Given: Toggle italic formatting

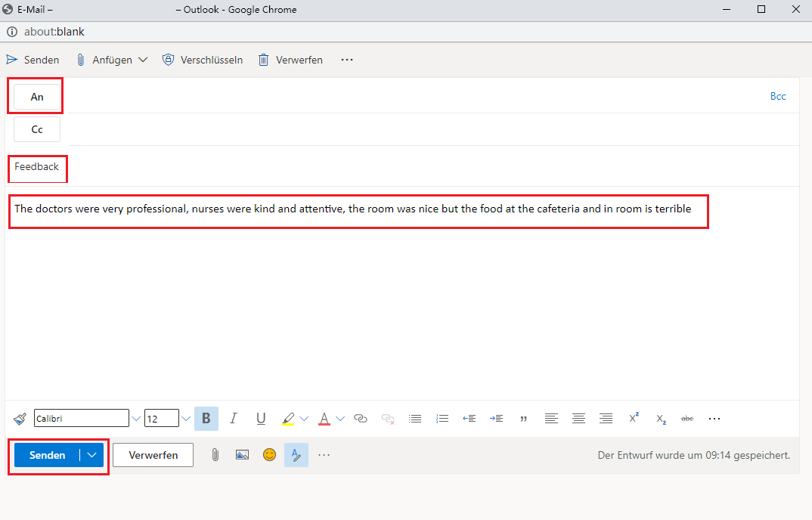Looking at the screenshot, I should (x=234, y=419).
